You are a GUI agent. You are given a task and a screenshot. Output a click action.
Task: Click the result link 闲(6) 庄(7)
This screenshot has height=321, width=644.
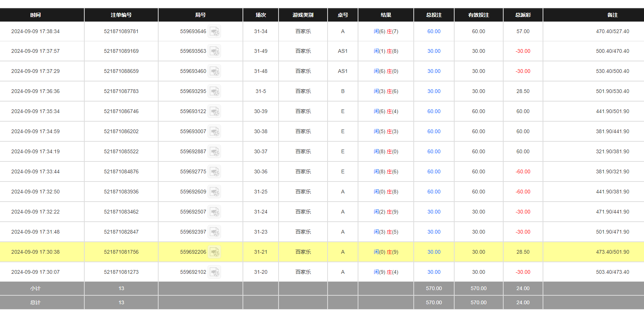click(x=386, y=32)
